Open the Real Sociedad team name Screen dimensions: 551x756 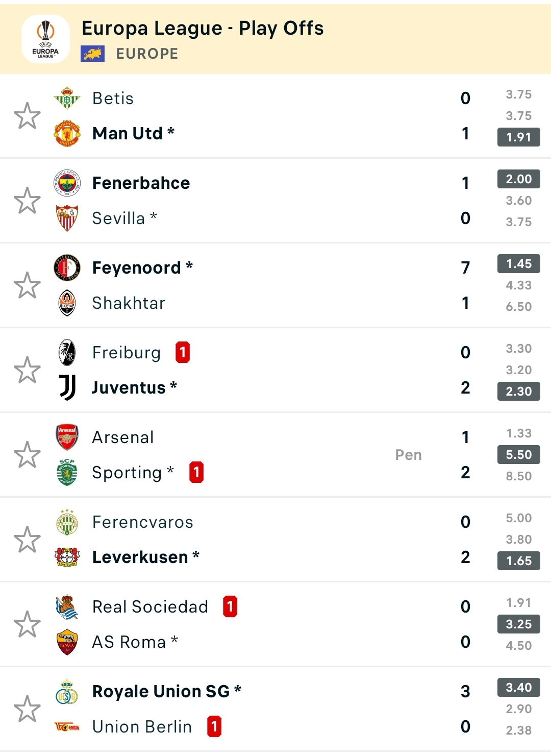(150, 606)
